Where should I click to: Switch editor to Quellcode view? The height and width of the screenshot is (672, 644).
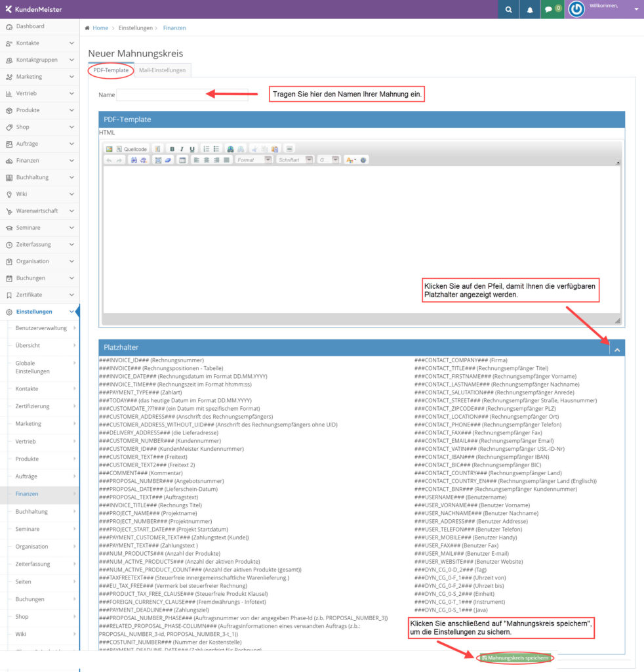132,149
